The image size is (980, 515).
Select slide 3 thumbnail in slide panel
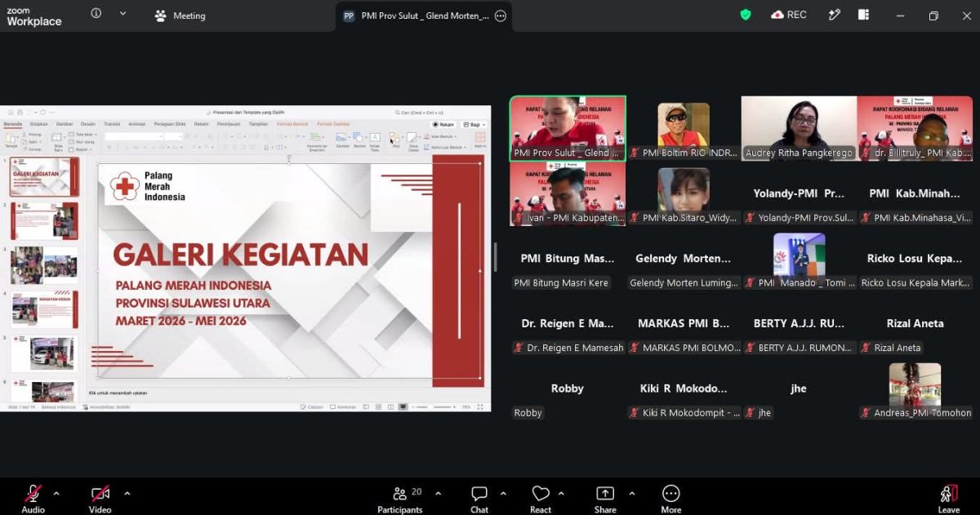44,265
